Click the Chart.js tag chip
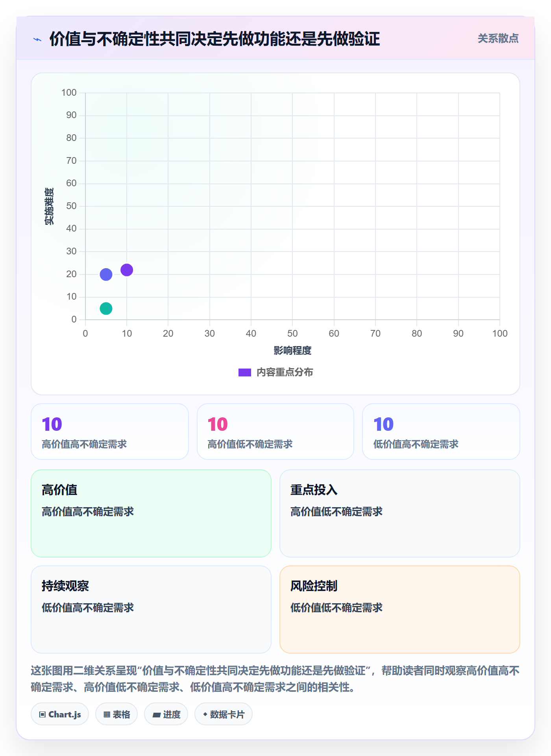The image size is (551, 756). tap(60, 714)
